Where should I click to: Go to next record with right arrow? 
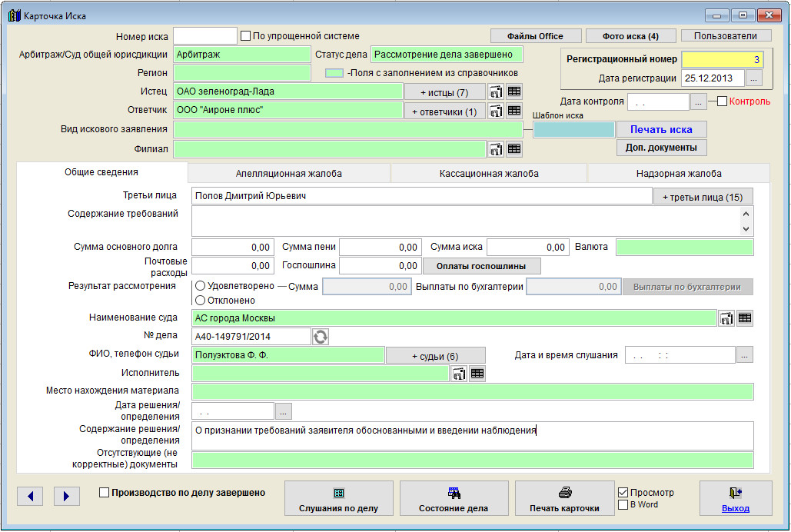point(67,497)
